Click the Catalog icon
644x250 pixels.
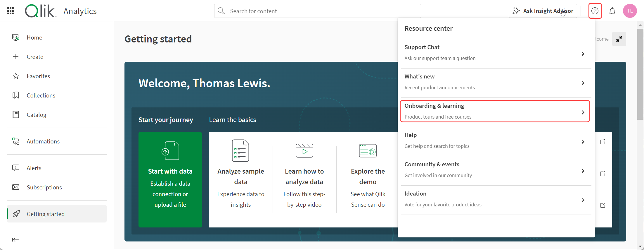(16, 114)
